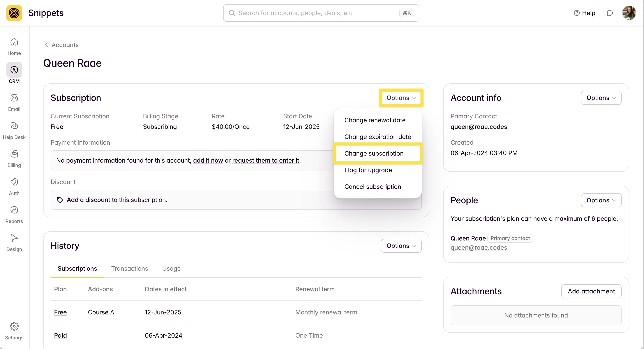Switch to the Usage tab

[171, 268]
